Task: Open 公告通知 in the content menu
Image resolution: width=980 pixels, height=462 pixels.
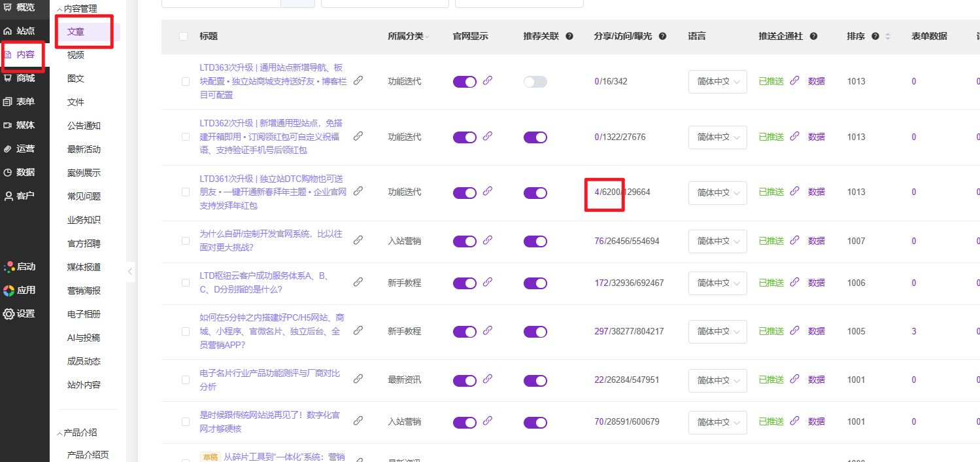Action: (84, 126)
